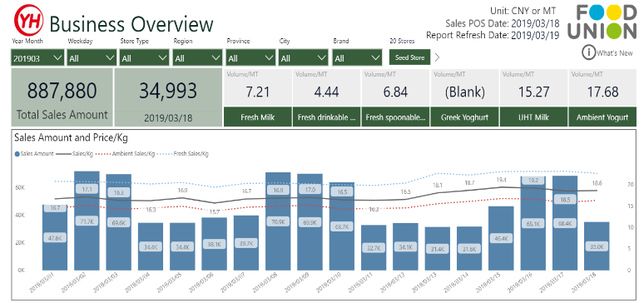Click the Report Refresh Date text
The height and width of the screenshot is (303, 644).
493,35
